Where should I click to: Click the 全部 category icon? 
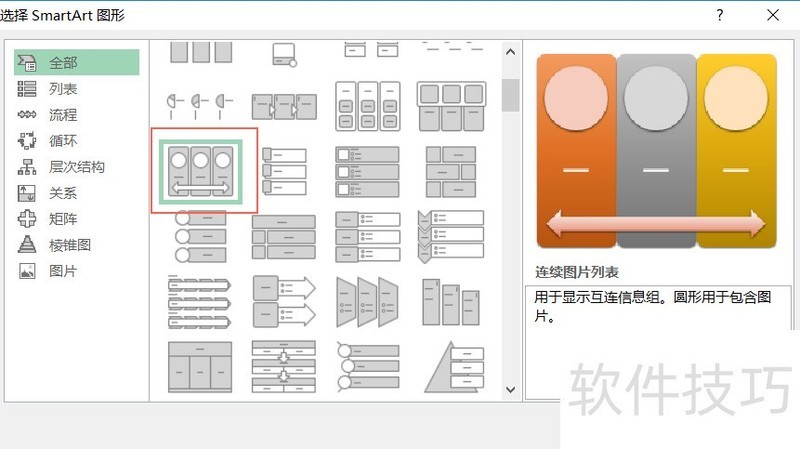27,63
